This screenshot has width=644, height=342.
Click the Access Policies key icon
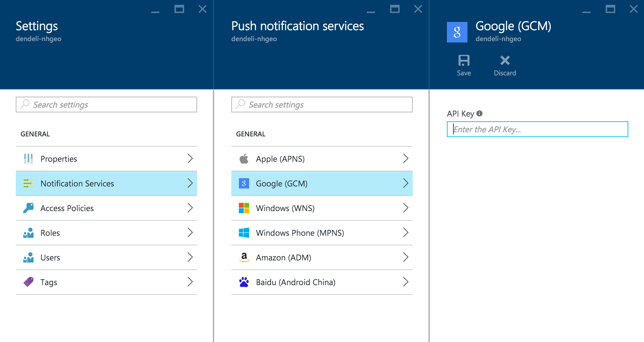point(28,208)
